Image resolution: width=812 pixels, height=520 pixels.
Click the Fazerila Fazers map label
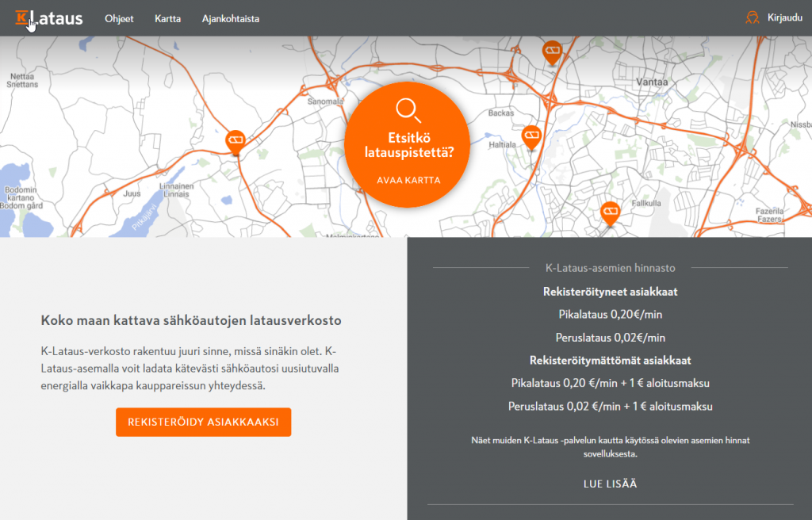click(x=769, y=215)
